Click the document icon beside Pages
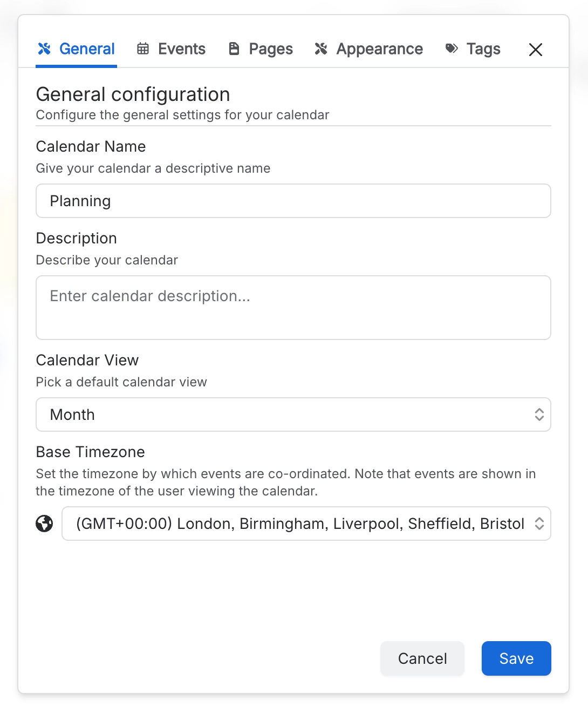 (234, 49)
